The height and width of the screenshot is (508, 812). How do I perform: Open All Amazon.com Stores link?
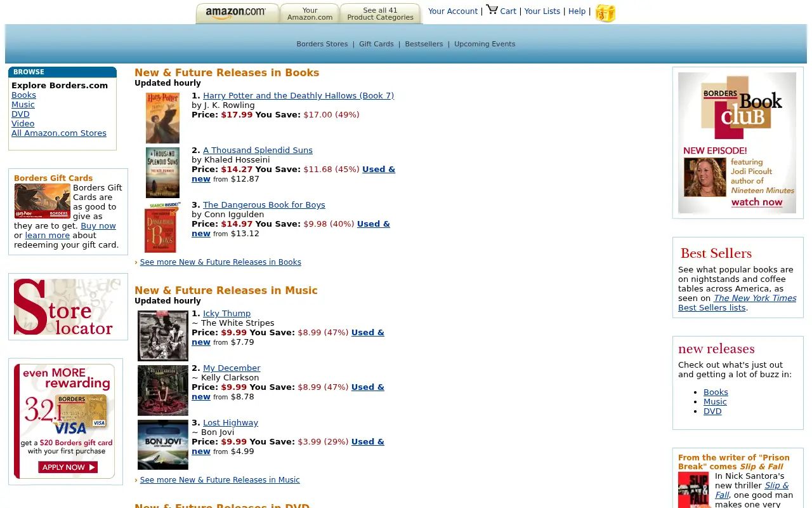[x=59, y=133]
